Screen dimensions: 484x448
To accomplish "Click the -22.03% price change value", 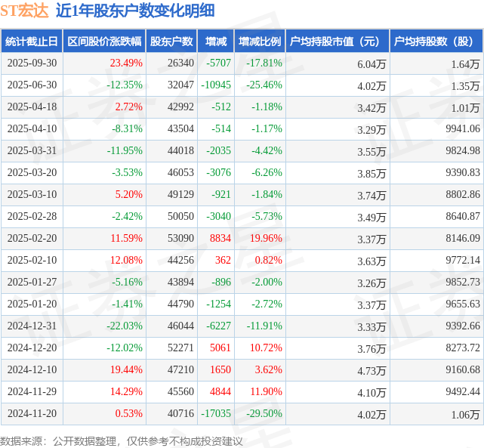I will click(x=125, y=326).
